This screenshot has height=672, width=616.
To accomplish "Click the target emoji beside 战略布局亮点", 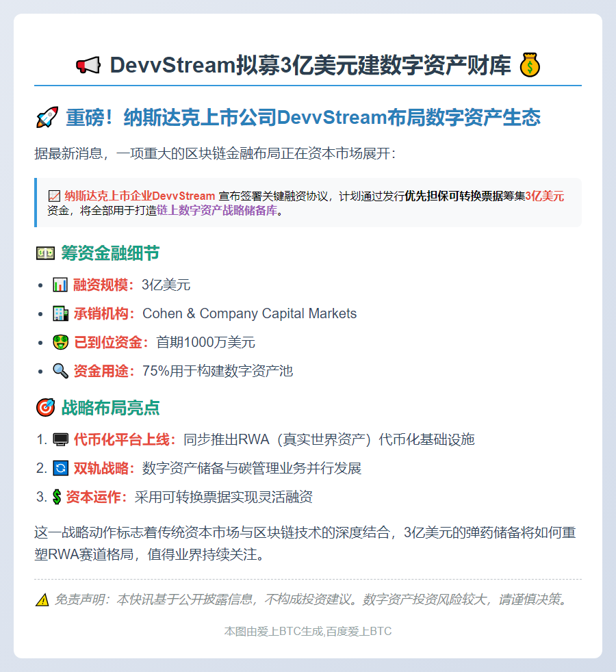I will tap(45, 408).
